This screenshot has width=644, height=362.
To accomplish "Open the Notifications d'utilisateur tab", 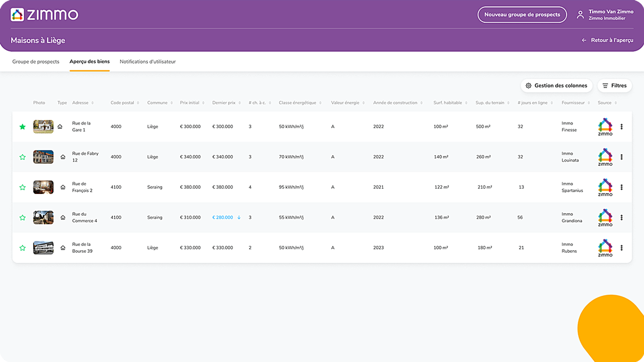I will 147,61.
